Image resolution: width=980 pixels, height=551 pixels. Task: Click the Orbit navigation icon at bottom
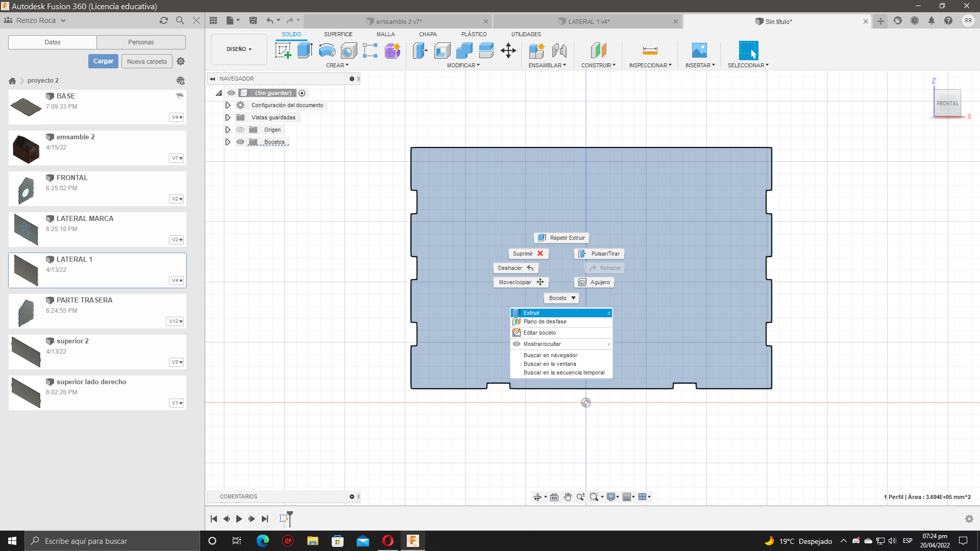[x=537, y=497]
